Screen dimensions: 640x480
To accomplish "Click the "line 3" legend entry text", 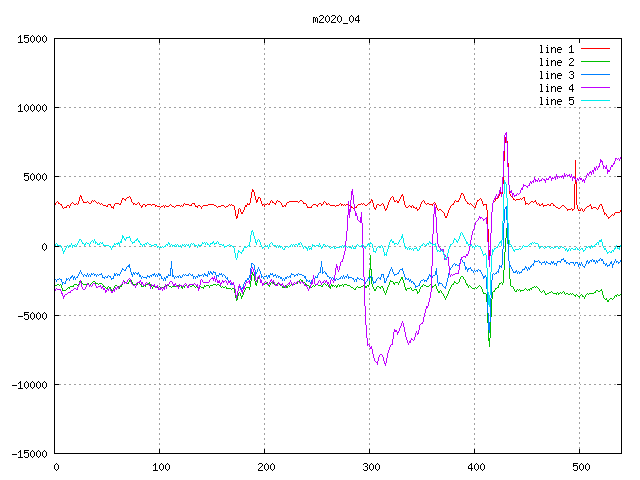I will (556, 75).
